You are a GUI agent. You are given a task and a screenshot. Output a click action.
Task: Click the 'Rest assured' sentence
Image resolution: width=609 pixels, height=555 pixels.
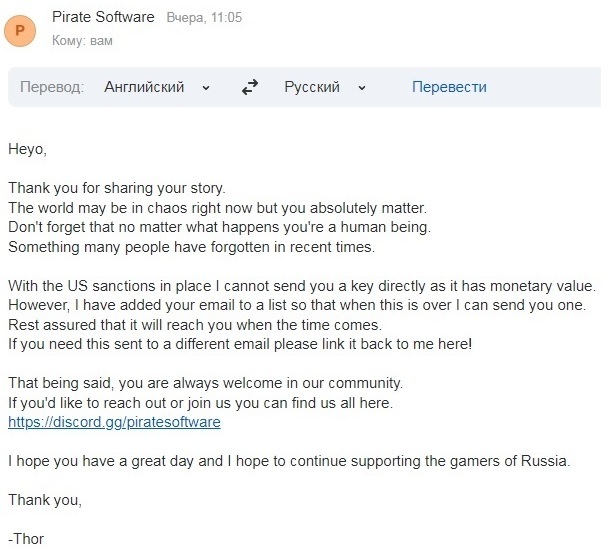click(x=195, y=325)
